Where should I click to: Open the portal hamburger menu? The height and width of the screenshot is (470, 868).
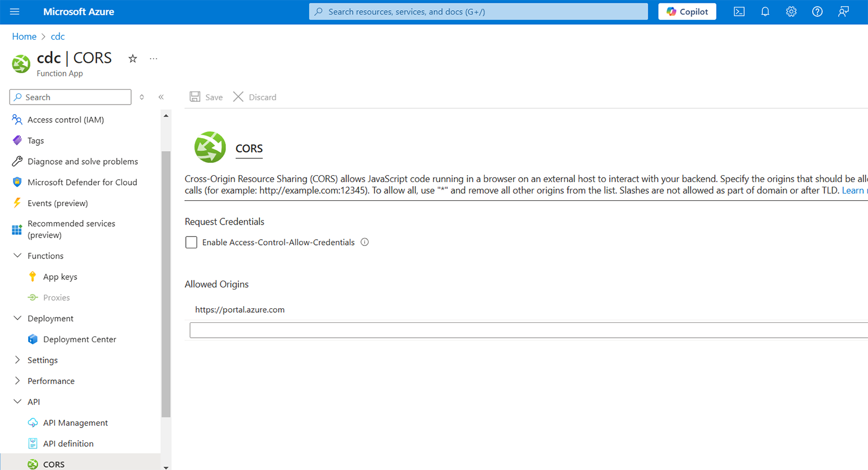click(15, 11)
